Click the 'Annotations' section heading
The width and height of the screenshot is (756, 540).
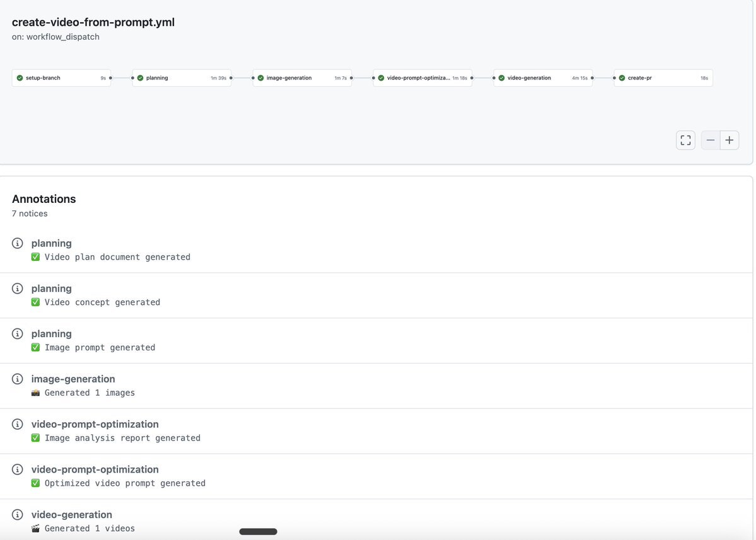pos(44,199)
